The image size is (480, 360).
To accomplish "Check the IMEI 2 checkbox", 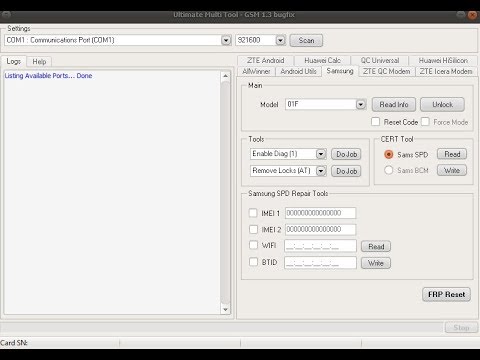I will click(253, 229).
